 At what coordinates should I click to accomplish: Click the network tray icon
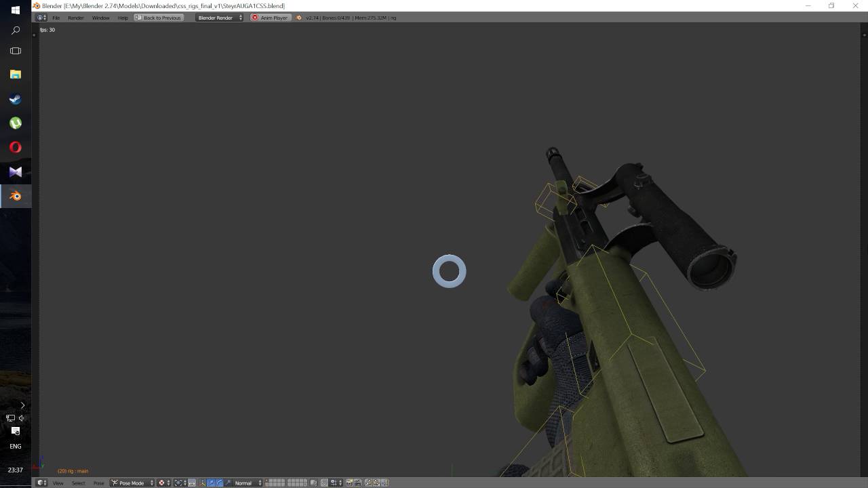(x=10, y=418)
